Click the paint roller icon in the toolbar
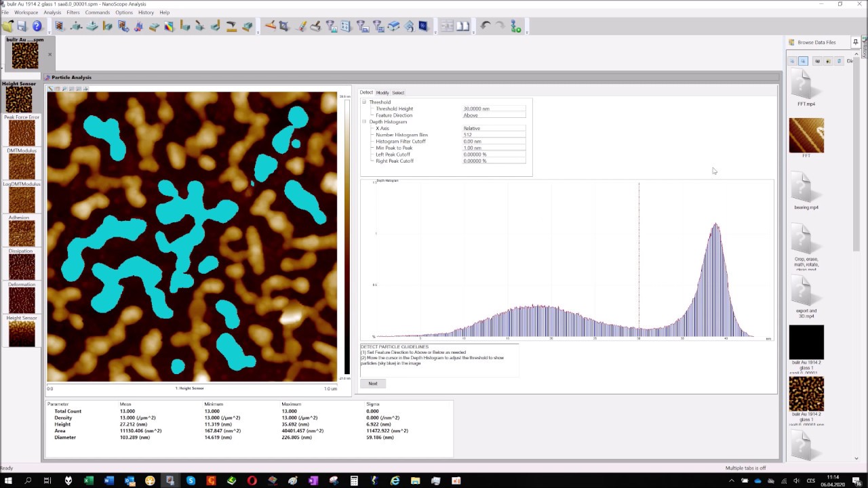This screenshot has height=488, width=868. 316,26
